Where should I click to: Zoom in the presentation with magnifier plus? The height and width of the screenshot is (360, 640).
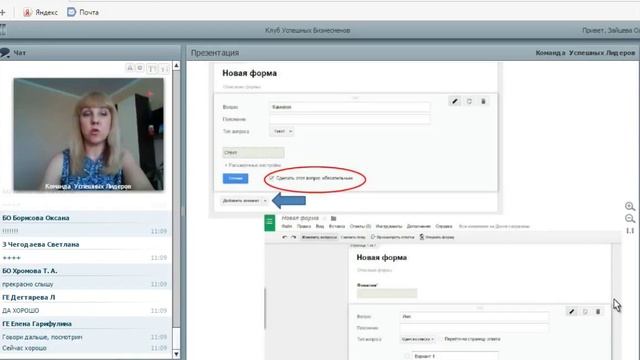pyautogui.click(x=630, y=207)
